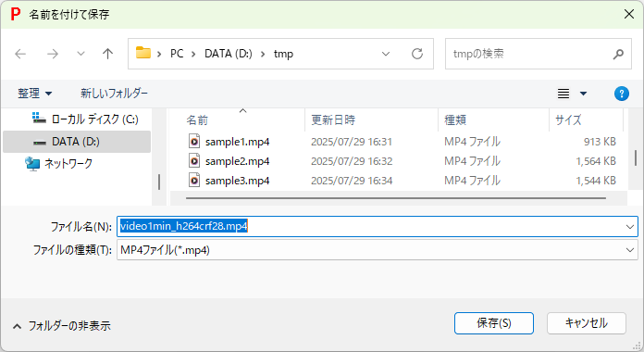Select ネットワーク in navigation tree
This screenshot has width=644, height=352.
68,164
